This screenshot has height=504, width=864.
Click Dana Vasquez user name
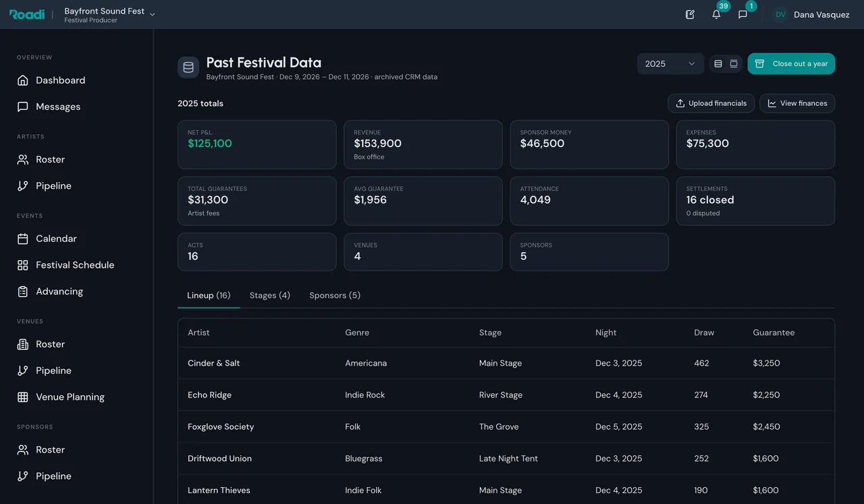tap(821, 14)
